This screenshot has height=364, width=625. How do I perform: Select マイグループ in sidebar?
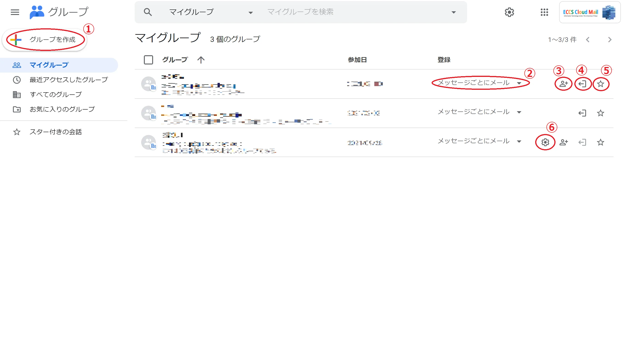[59, 65]
